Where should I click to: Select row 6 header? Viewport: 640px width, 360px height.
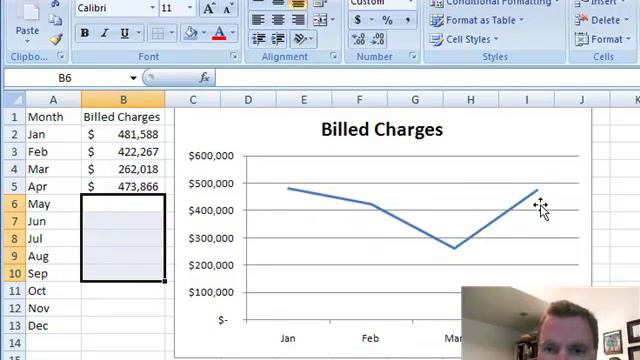click(x=14, y=204)
